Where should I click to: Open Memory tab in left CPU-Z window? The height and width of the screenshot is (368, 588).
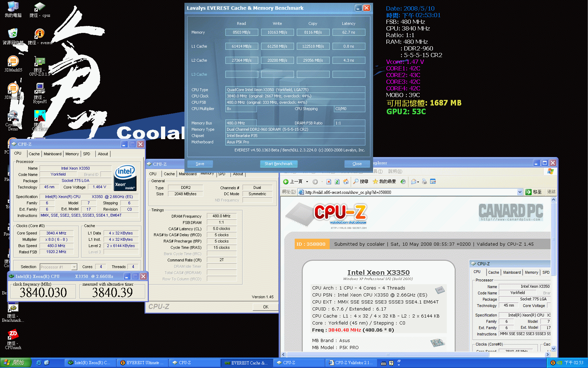[x=72, y=154]
